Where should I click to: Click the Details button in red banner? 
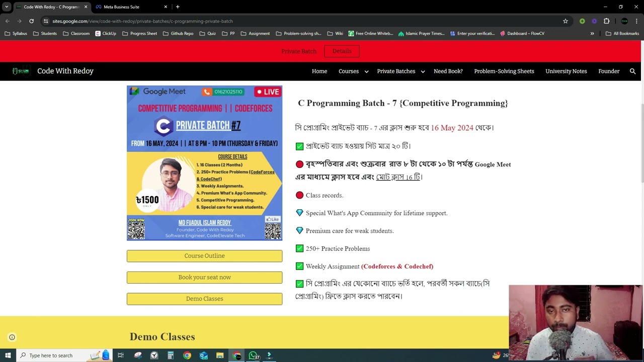coord(342,51)
